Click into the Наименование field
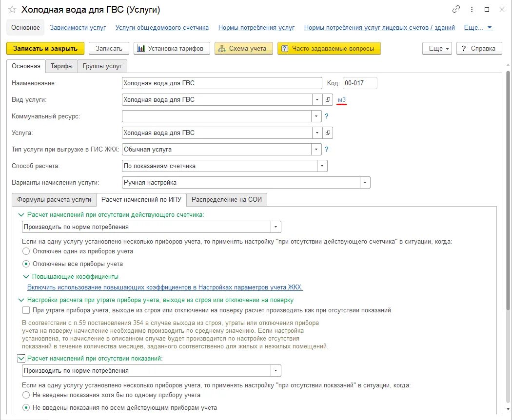 coord(222,83)
